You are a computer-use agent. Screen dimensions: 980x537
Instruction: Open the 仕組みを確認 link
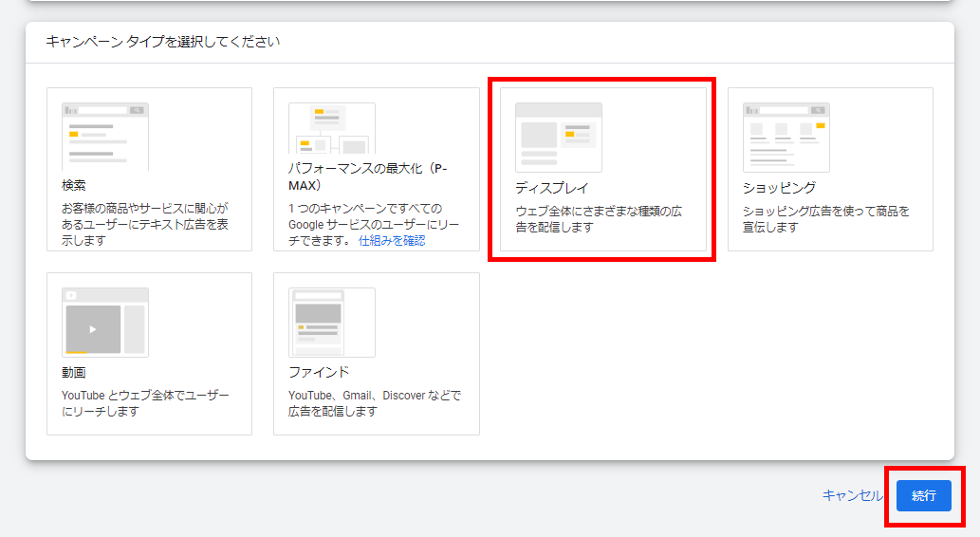click(392, 240)
